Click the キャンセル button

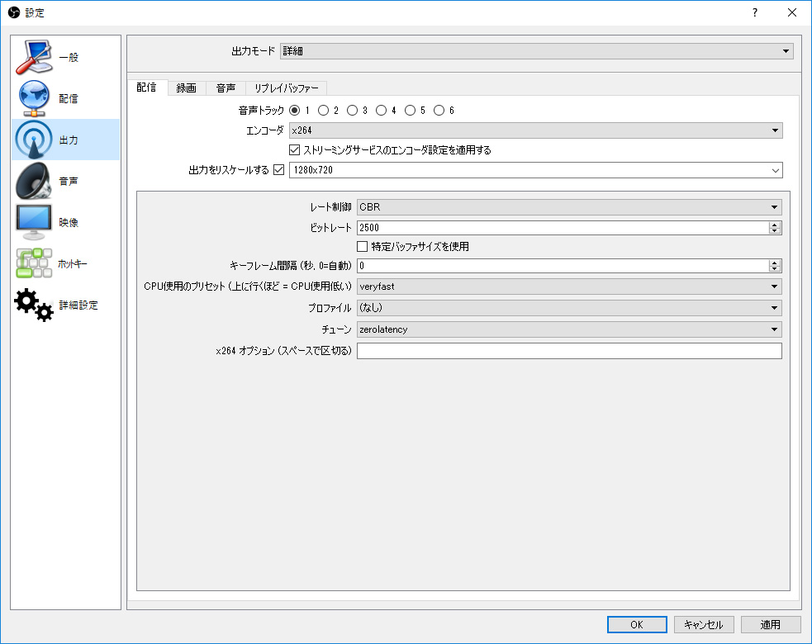704,624
